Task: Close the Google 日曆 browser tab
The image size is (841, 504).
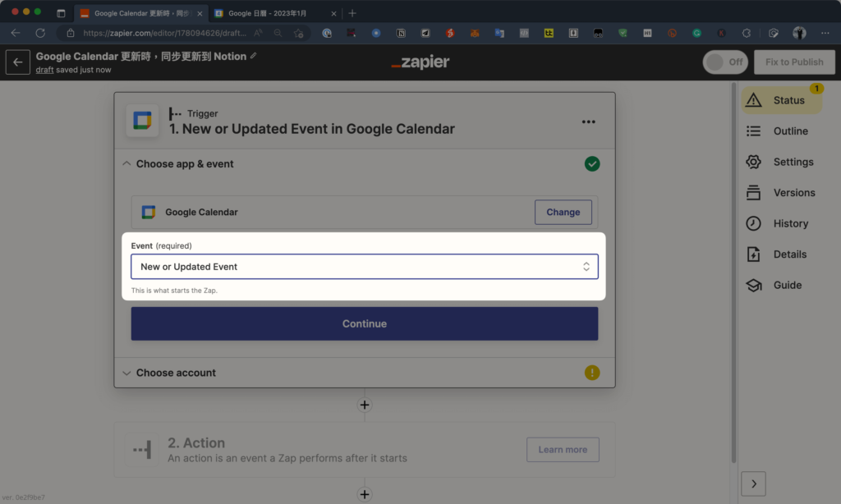Action: [333, 13]
